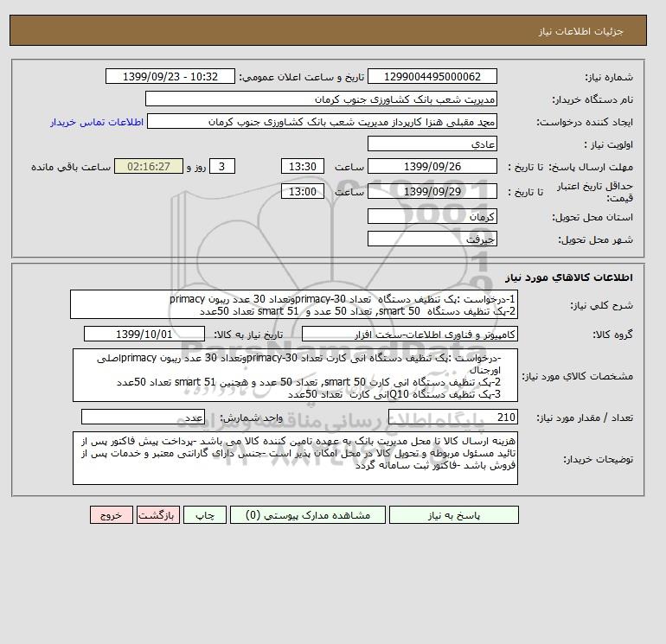Screen dimensions: 666x644
Task: Click the اولویت نیاز label
Action: coord(609,144)
